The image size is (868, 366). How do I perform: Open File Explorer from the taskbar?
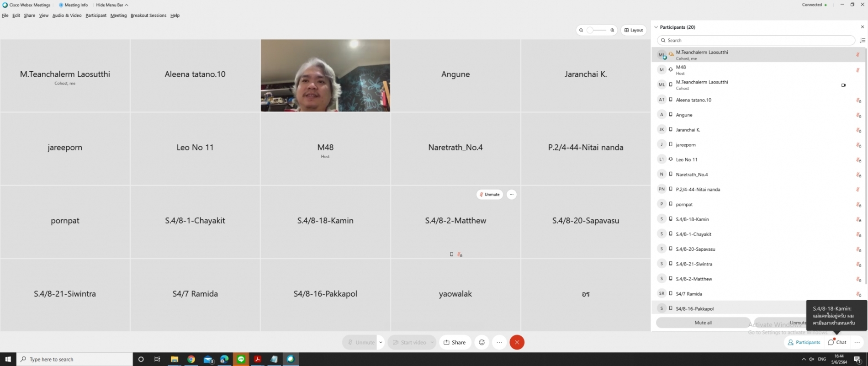pyautogui.click(x=175, y=359)
